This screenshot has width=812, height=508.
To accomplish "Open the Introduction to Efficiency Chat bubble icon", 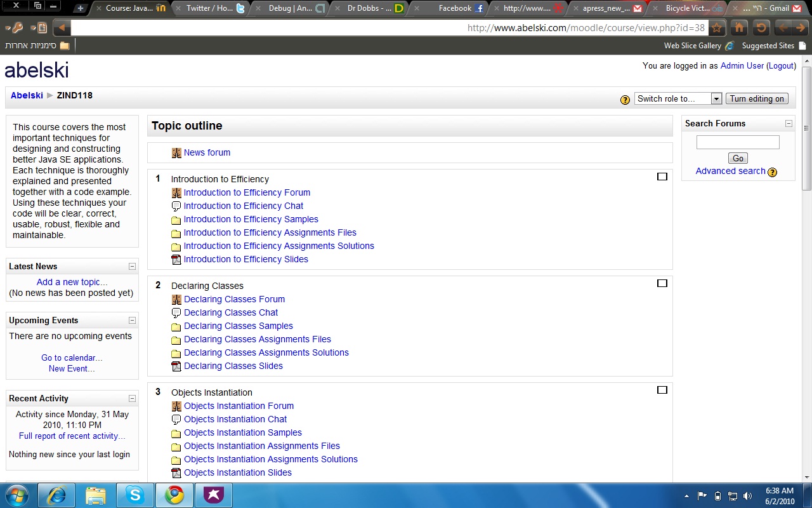I will (176, 206).
